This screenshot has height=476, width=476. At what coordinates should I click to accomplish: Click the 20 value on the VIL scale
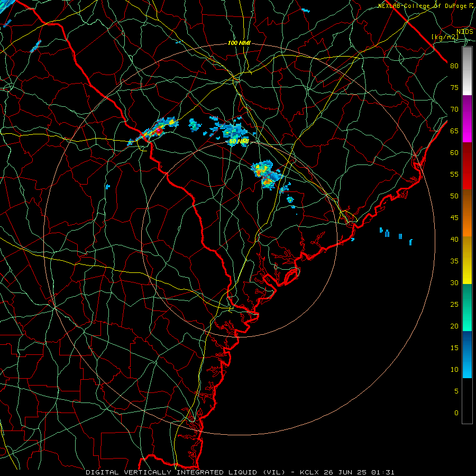point(454,326)
